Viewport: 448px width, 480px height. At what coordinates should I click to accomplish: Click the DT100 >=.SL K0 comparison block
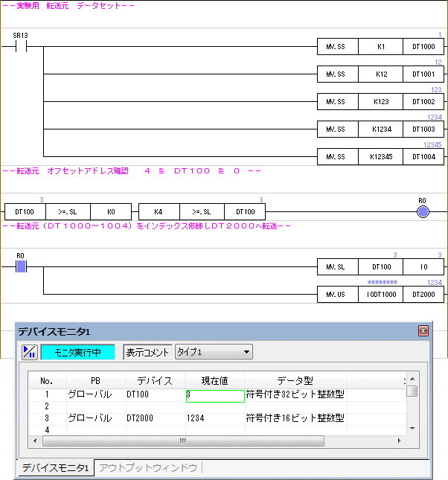click(x=68, y=212)
